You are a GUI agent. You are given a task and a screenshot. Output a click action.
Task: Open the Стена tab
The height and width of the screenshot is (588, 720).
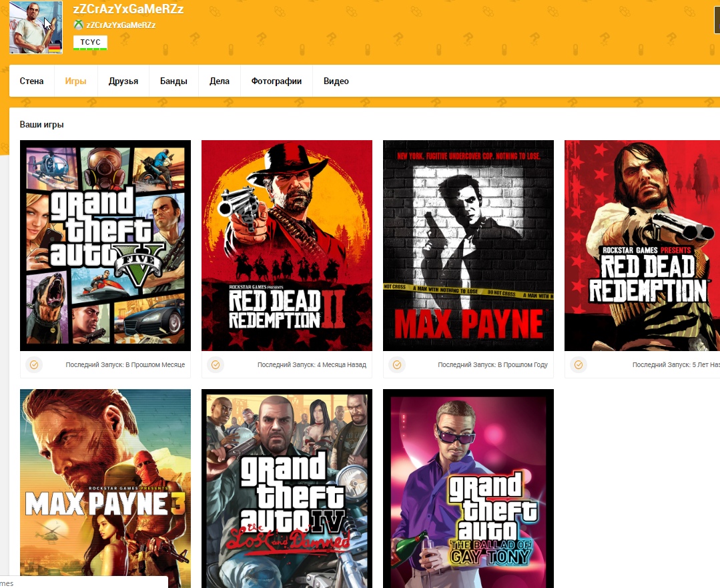[x=31, y=81]
